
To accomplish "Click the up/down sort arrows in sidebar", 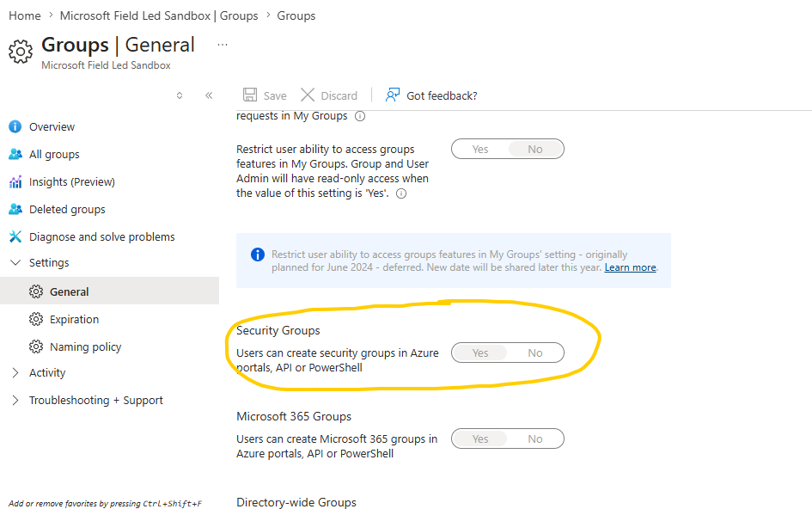I will click(x=180, y=95).
